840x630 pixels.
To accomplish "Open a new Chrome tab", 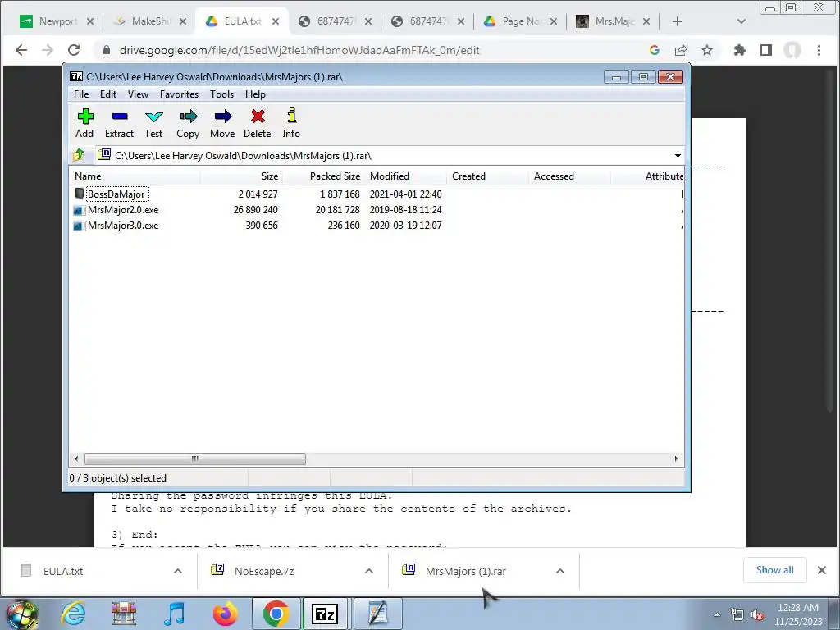I will coord(677,21).
